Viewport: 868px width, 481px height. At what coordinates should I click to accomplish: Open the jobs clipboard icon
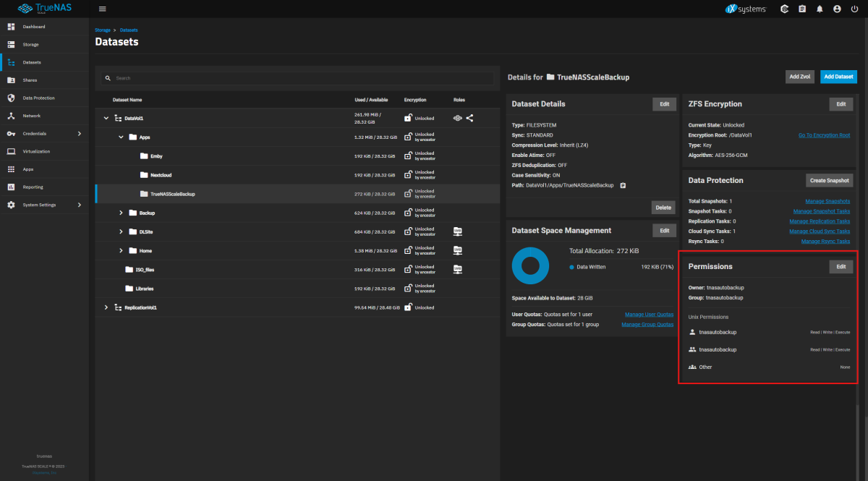(802, 9)
